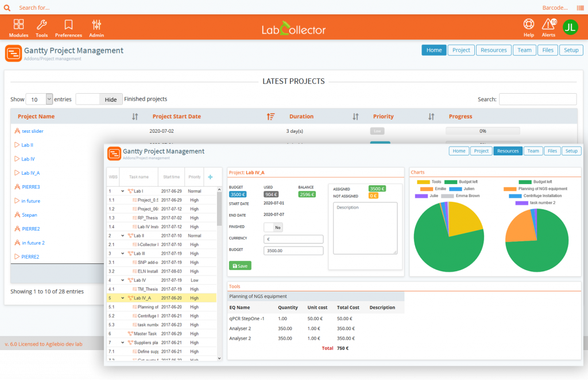Open Team tab in back window
588x380 pixels.
coord(524,50)
